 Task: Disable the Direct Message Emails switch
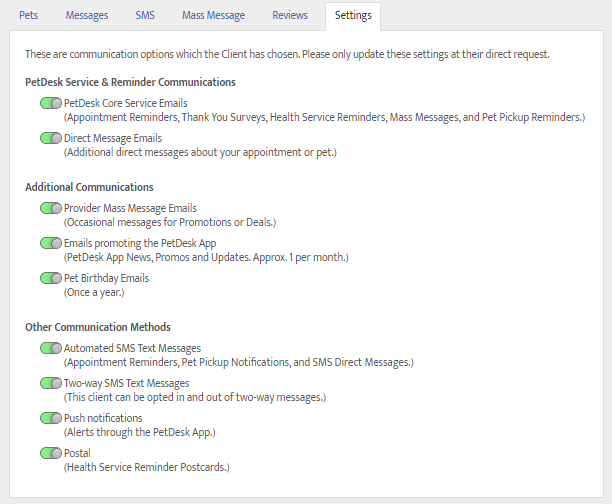51,138
